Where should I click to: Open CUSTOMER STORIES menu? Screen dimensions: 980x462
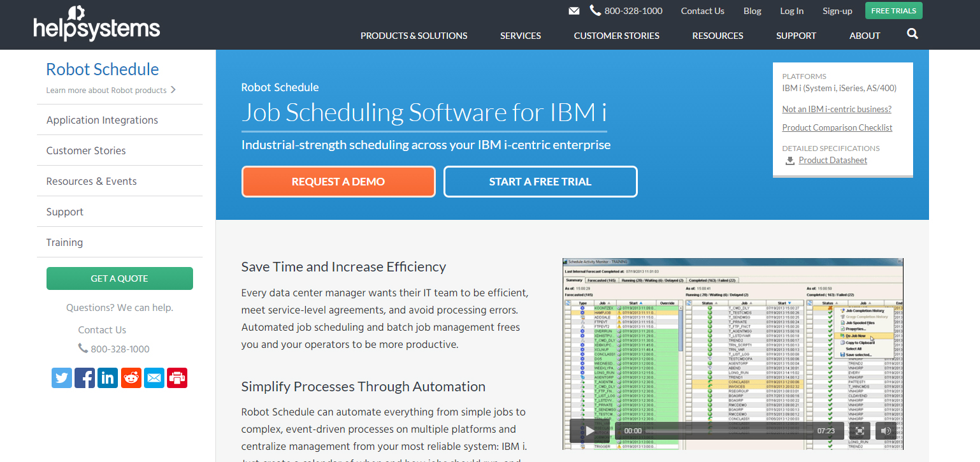pyautogui.click(x=617, y=36)
